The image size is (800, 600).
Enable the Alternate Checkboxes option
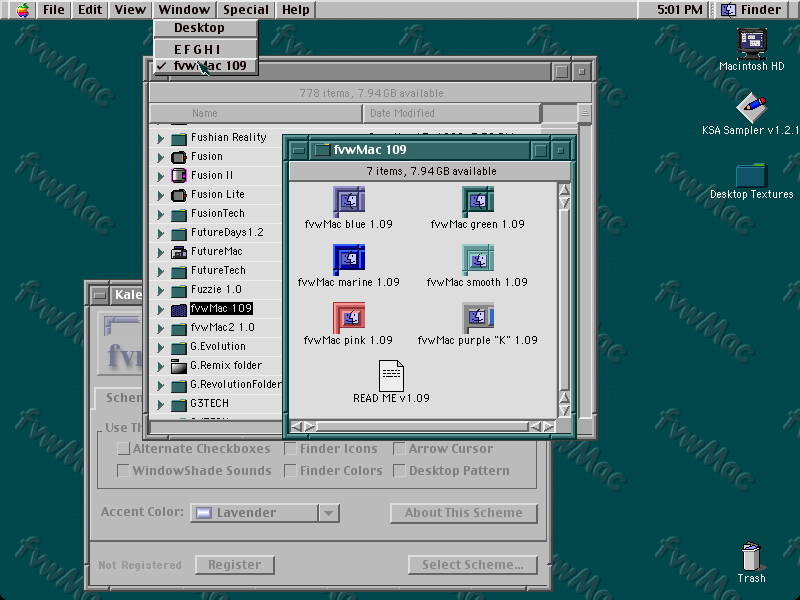[123, 449]
